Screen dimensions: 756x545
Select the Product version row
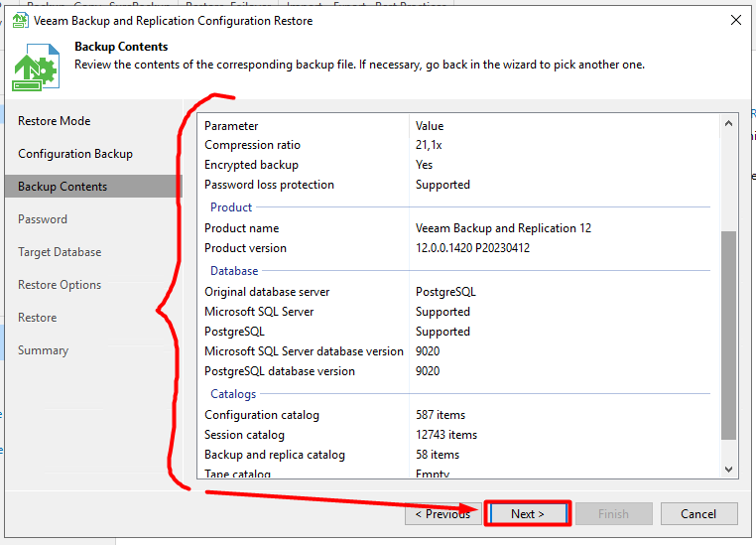point(458,248)
